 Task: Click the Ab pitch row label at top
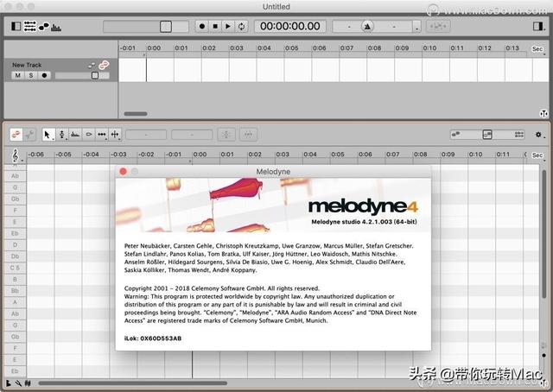click(15, 176)
